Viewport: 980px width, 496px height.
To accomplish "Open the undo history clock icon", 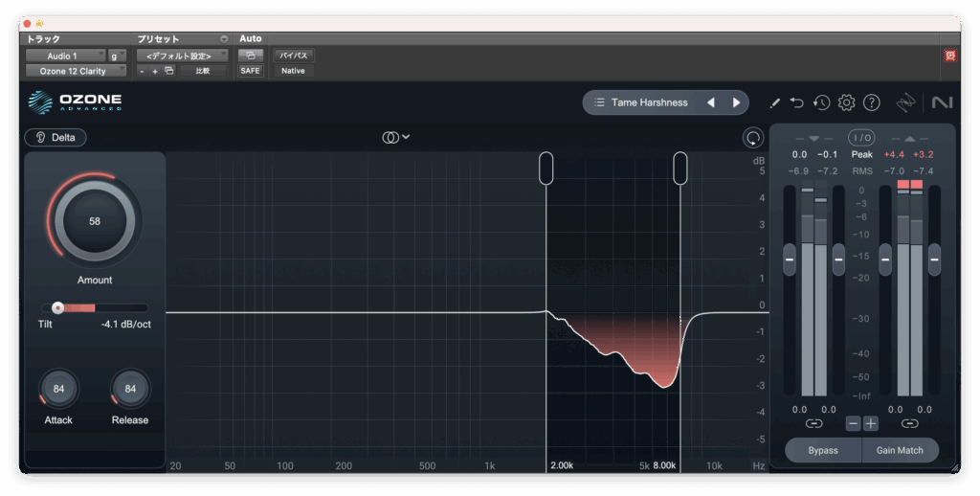I will pyautogui.click(x=821, y=102).
